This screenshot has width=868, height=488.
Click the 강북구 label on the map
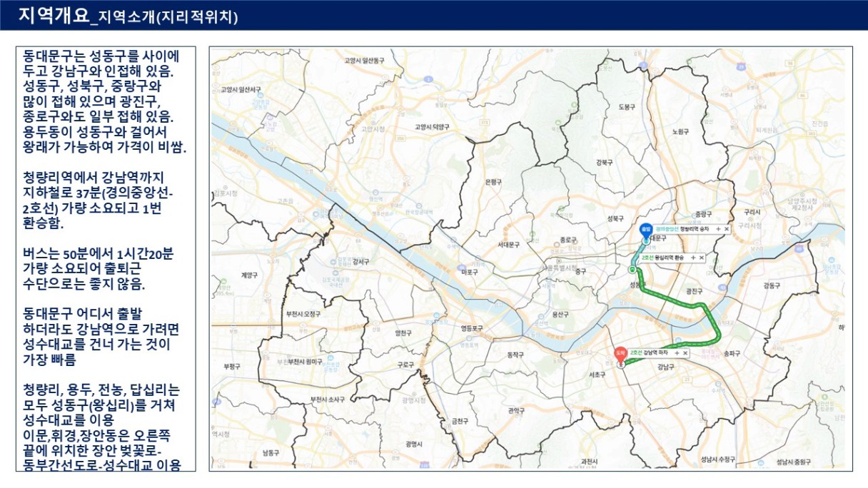605,163
